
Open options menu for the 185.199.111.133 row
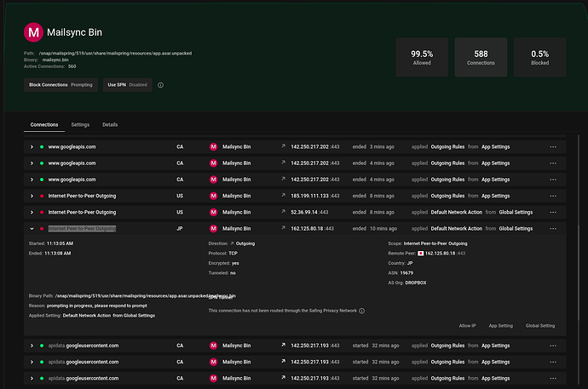tap(553, 196)
